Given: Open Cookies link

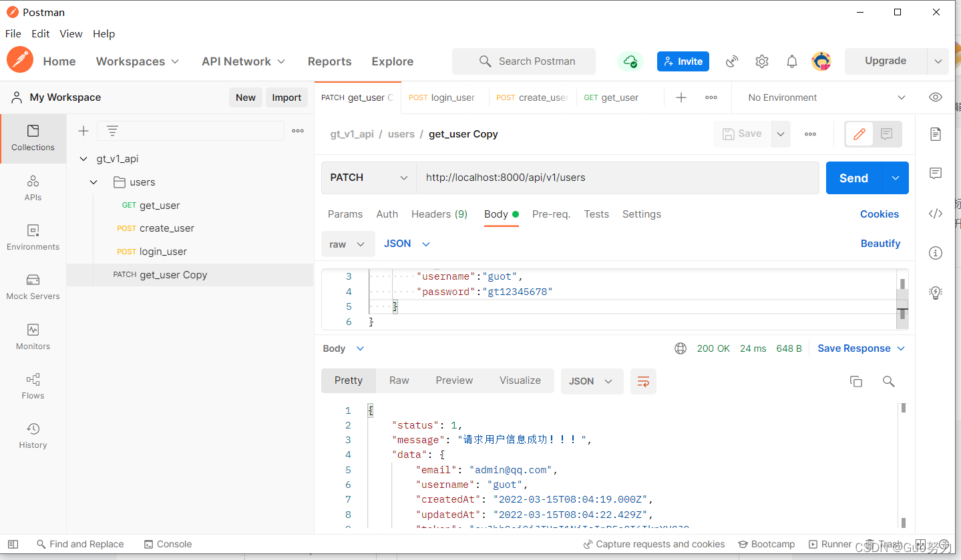Looking at the screenshot, I should coord(880,214).
